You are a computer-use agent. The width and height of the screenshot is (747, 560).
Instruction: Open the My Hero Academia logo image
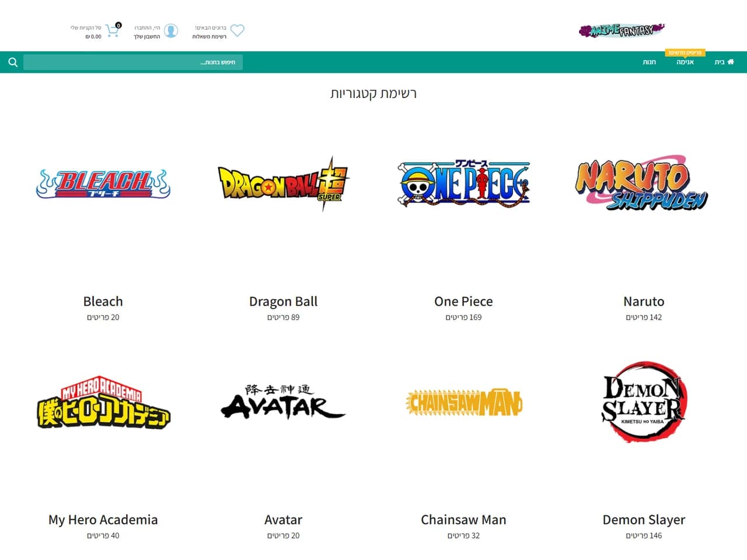[x=103, y=402]
